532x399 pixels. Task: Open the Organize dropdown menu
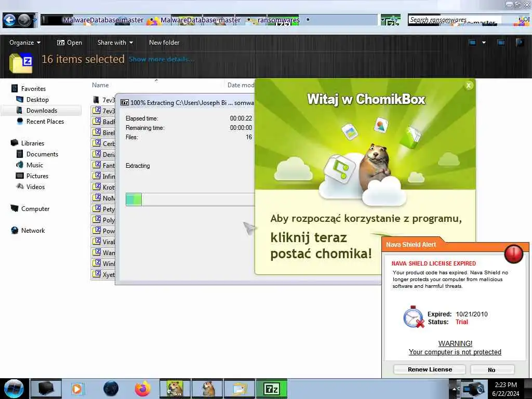click(25, 43)
